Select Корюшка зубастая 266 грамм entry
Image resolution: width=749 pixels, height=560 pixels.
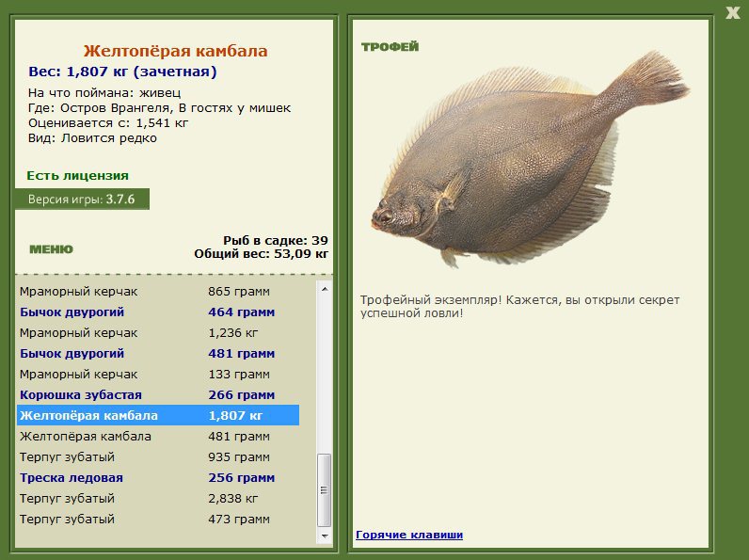157,395
